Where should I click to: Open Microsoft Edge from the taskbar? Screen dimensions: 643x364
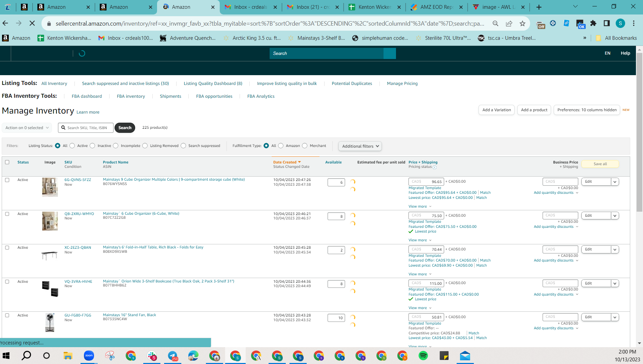(x=193, y=356)
